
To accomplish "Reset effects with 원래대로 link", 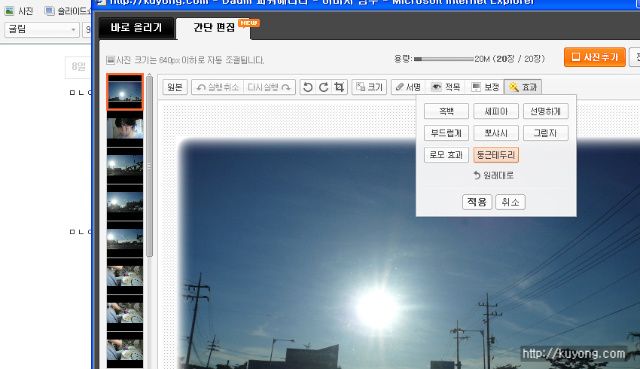I will point(493,176).
